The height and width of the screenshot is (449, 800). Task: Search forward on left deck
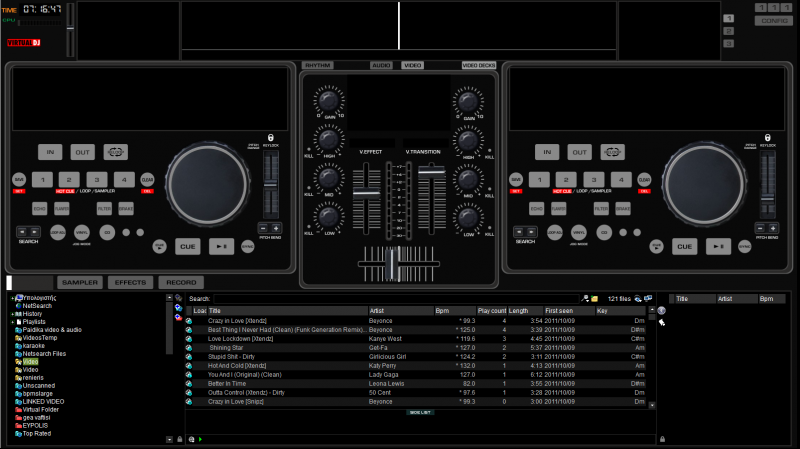[35, 232]
